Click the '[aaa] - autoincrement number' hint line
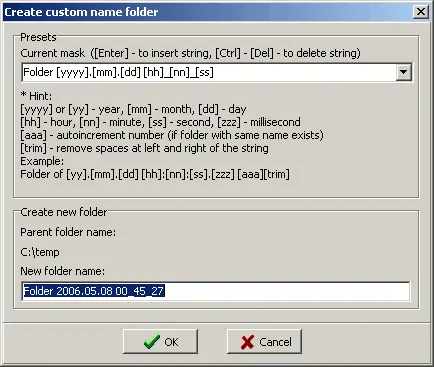 (172, 135)
